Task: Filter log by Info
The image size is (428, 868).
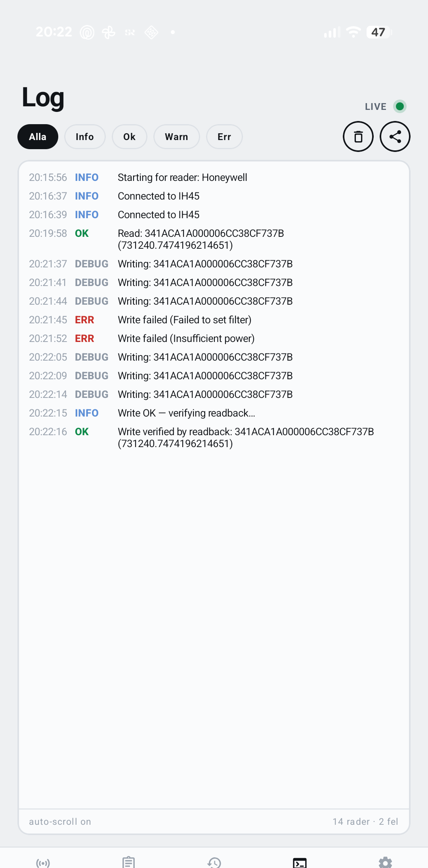Action: pos(85,137)
